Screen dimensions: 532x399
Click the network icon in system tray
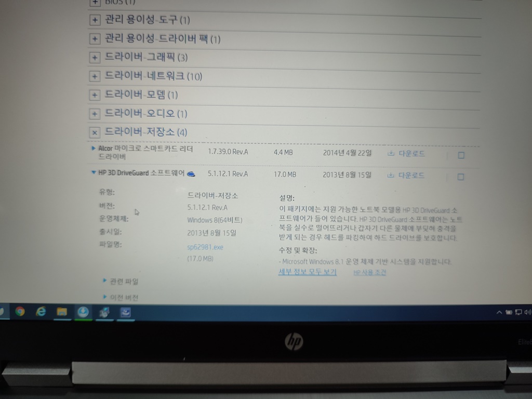tap(518, 312)
